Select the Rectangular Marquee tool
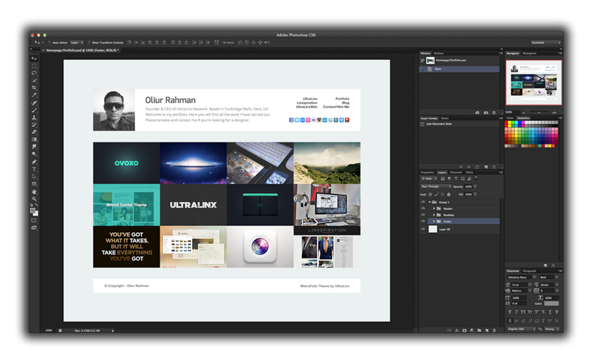 (x=34, y=66)
